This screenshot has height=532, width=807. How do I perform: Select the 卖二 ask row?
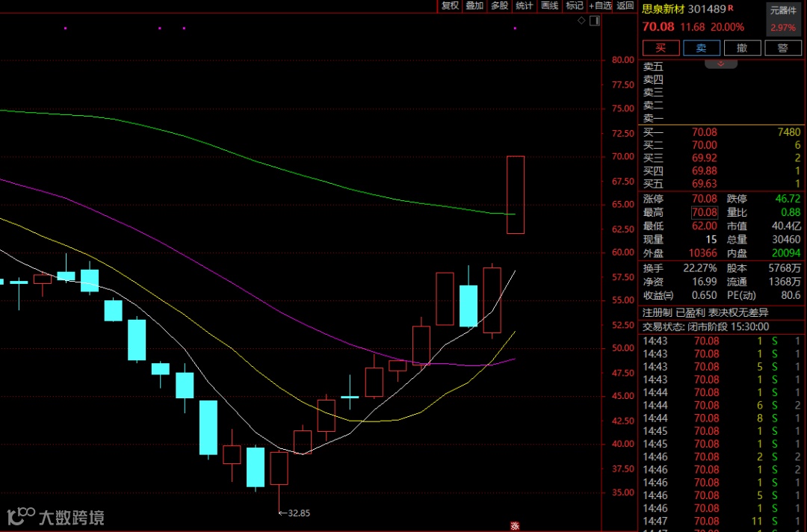pyautogui.click(x=722, y=105)
